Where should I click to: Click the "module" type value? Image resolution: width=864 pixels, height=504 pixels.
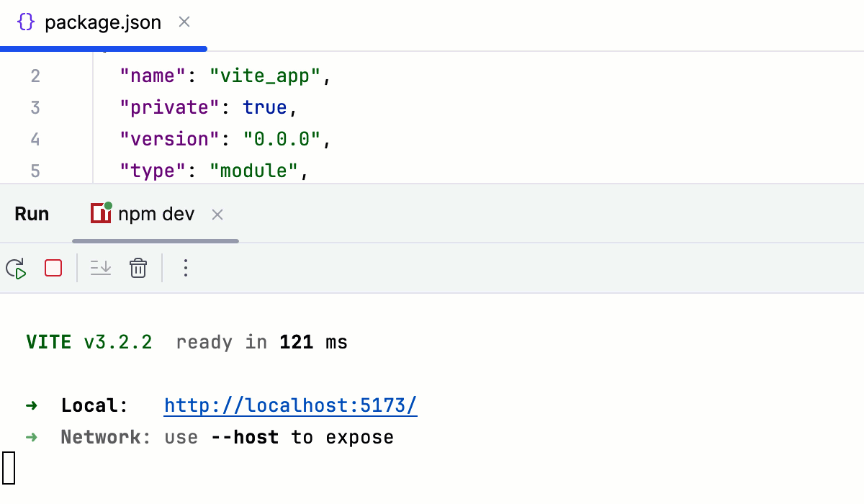253,171
